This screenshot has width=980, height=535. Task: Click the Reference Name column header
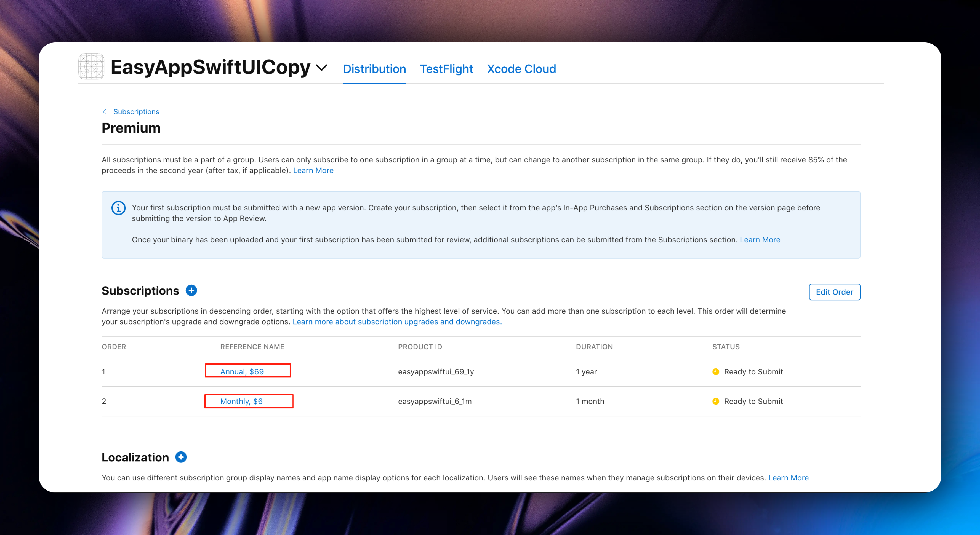pos(252,347)
